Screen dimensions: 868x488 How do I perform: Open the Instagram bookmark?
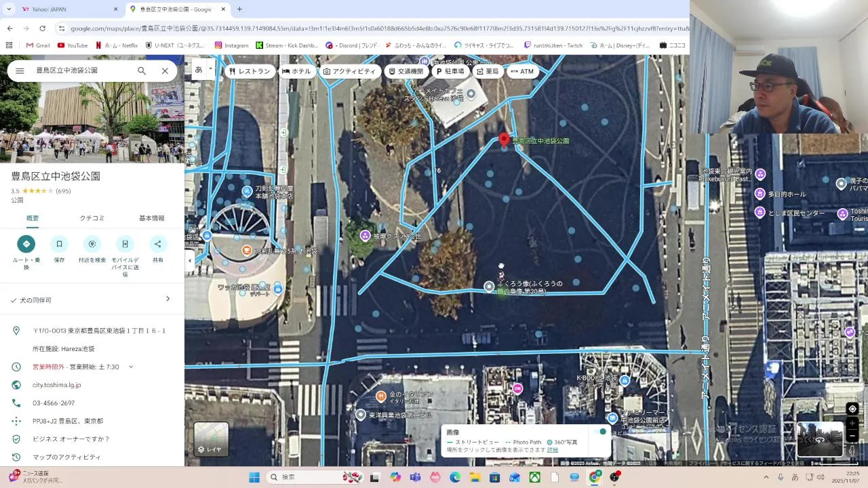[x=232, y=45]
